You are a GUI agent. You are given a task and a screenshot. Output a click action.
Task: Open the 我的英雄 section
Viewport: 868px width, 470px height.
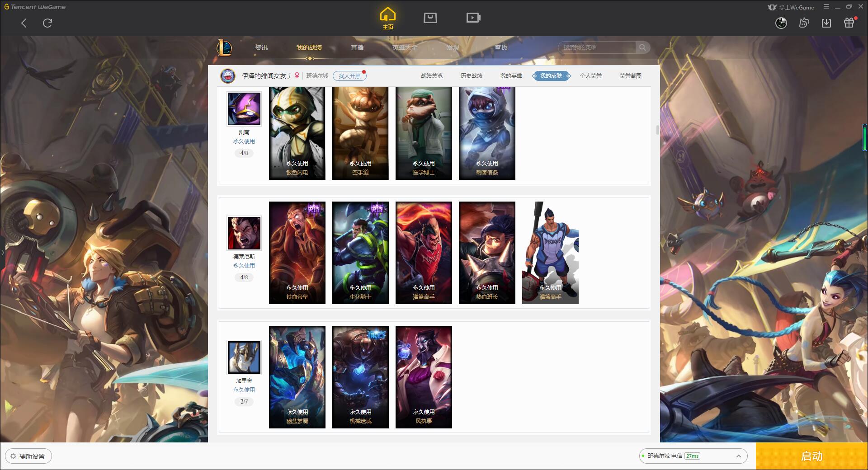(511, 76)
